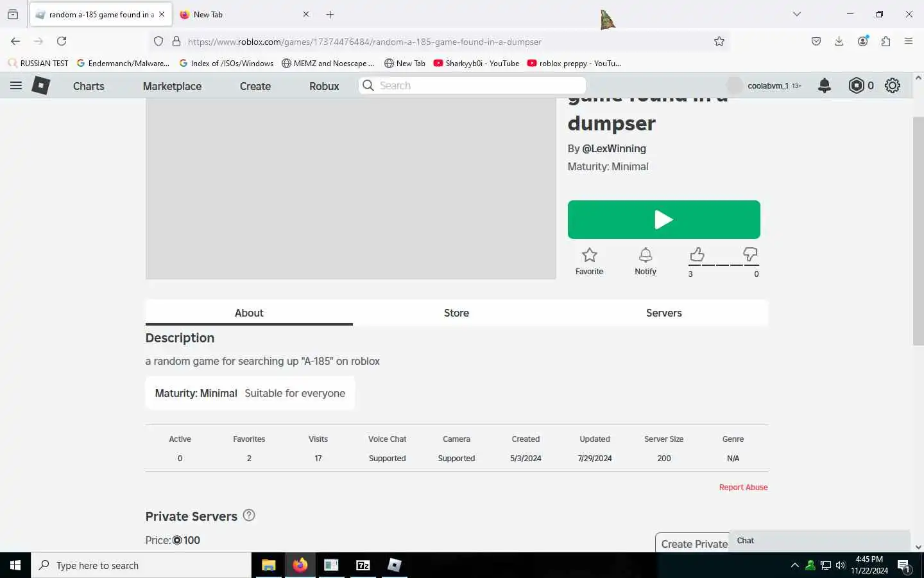Screen dimensions: 924x578
Task: Go back with the browser back arrow
Action: point(15,41)
